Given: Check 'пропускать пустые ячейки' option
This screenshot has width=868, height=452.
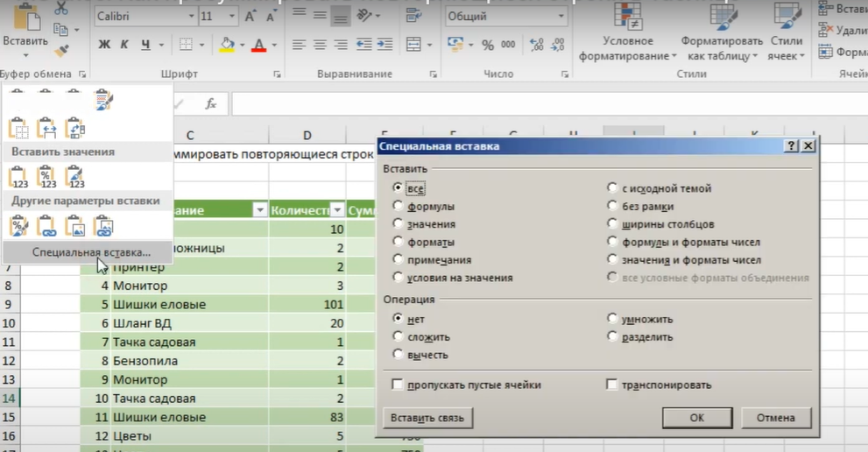Looking at the screenshot, I should coord(399,385).
